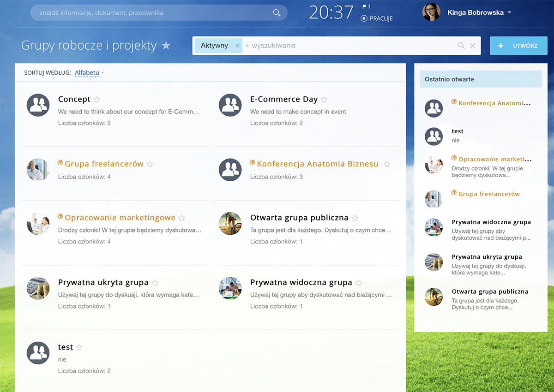Click the magnifier icon in the top search bar

277,13
